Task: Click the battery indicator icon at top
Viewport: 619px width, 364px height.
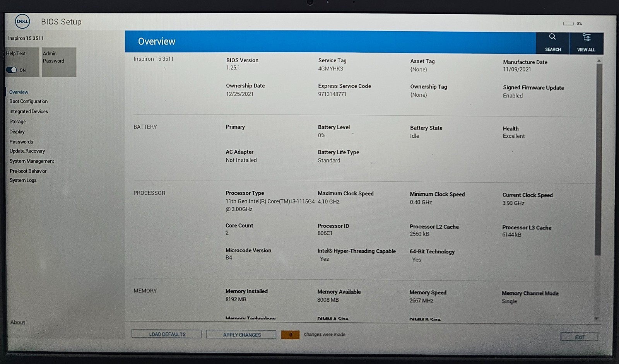Action: click(x=568, y=24)
